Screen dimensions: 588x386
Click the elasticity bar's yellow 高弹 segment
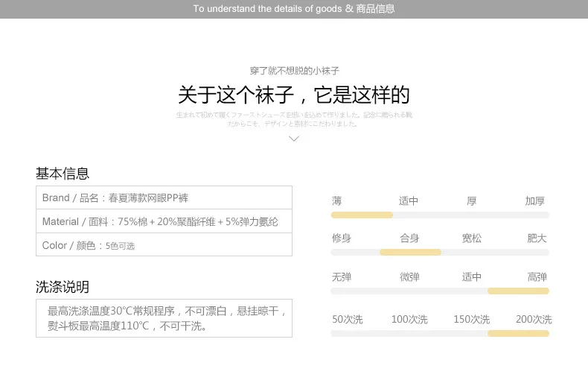click(518, 291)
